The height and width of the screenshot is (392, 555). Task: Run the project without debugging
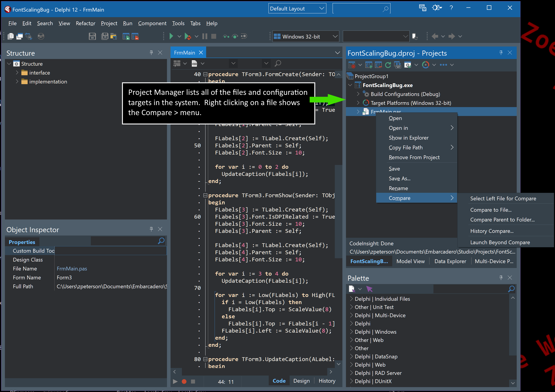[171, 36]
